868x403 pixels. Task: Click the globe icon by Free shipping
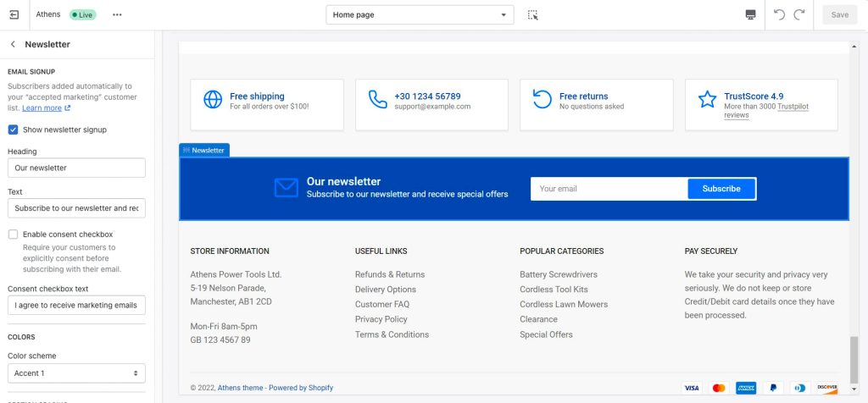point(213,100)
